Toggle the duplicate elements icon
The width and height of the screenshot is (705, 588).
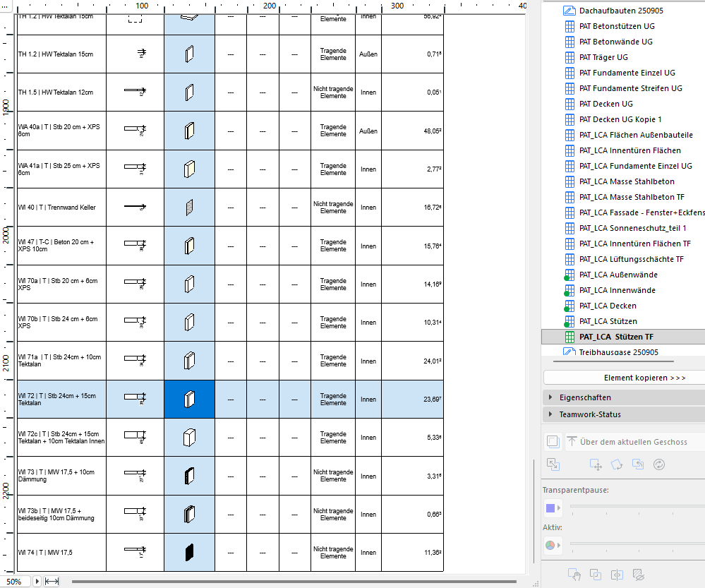(x=595, y=575)
